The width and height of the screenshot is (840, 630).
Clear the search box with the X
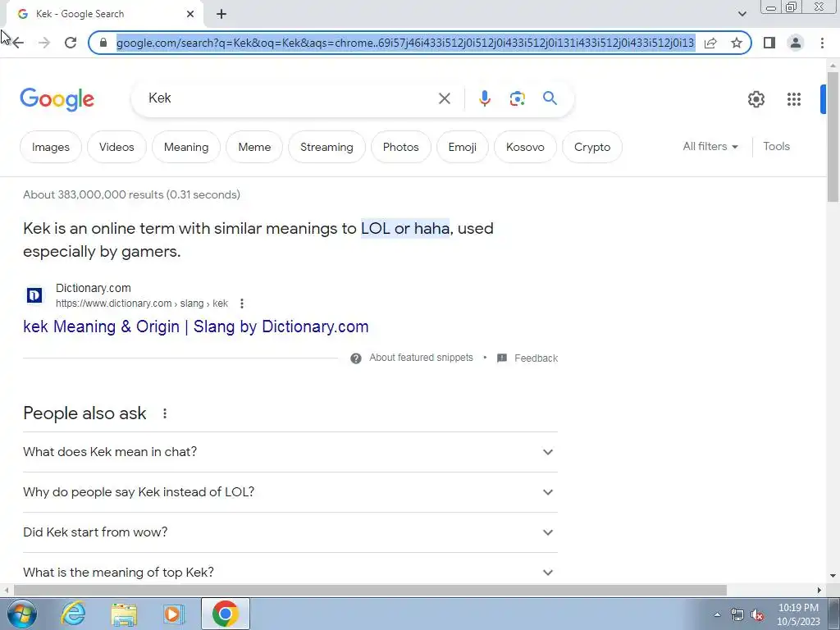[x=444, y=98]
